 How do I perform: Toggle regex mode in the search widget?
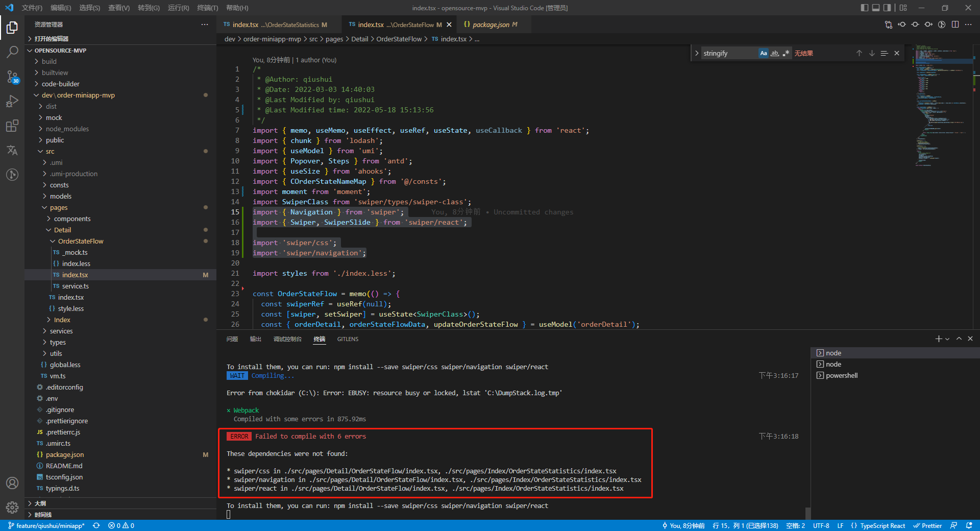point(787,53)
